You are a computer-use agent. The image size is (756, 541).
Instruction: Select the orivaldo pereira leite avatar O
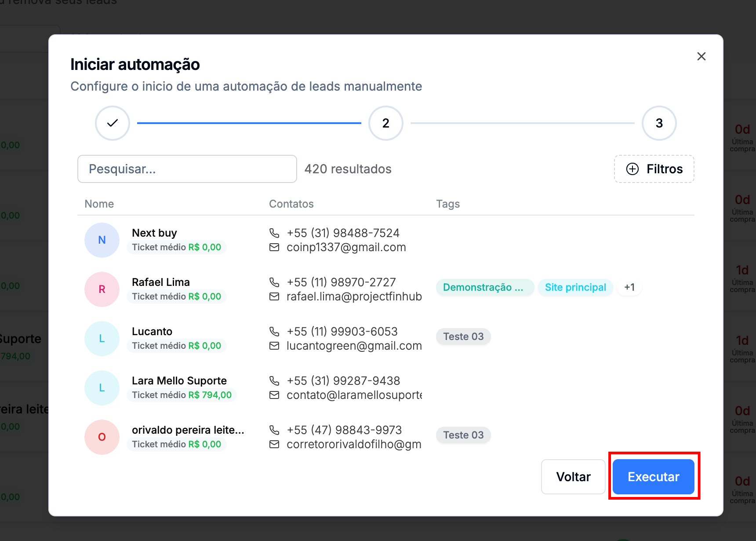pyautogui.click(x=102, y=437)
